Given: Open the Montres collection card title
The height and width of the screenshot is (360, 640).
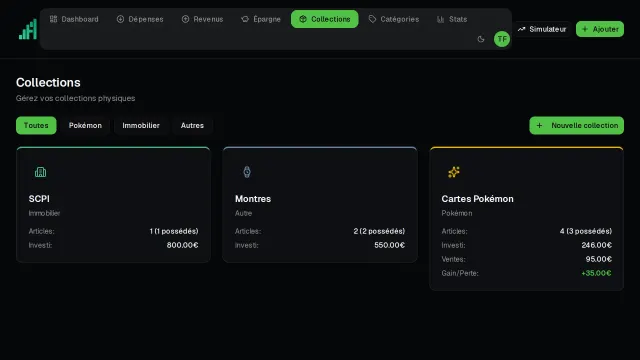Looking at the screenshot, I should coord(253,199).
